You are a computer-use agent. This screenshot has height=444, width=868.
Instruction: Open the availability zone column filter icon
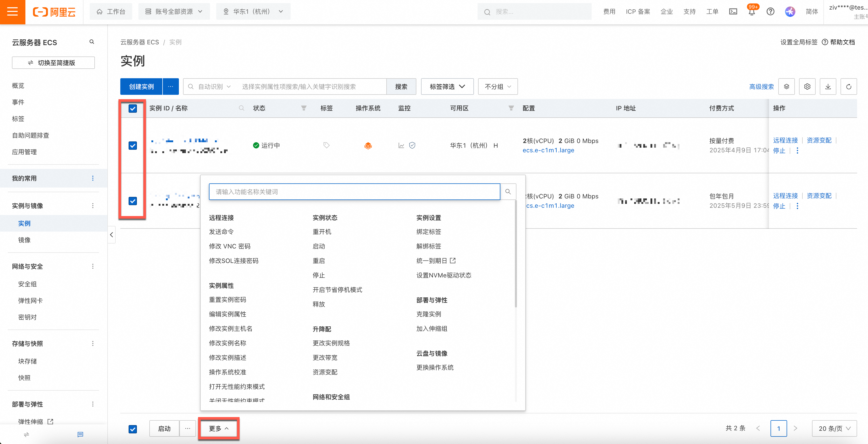click(x=511, y=108)
